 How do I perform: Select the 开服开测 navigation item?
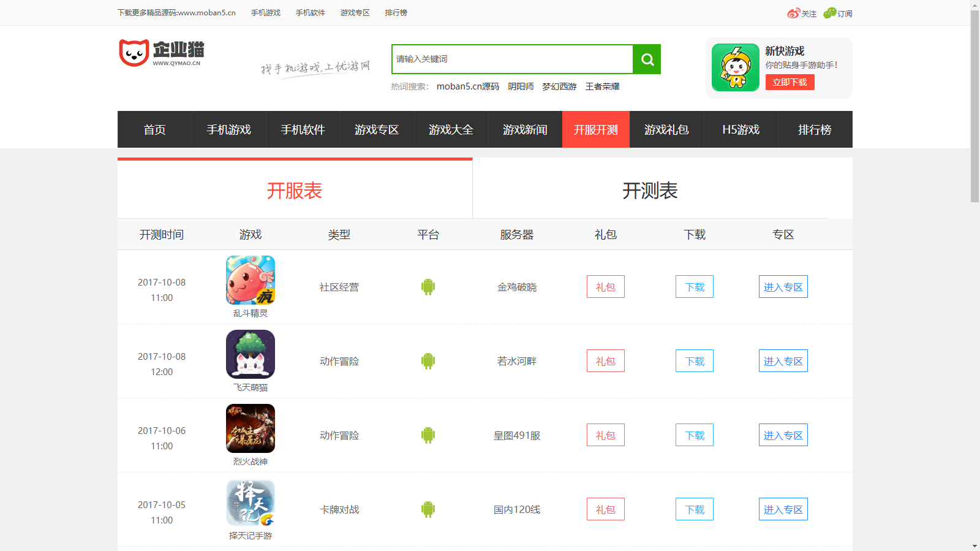[x=596, y=129]
